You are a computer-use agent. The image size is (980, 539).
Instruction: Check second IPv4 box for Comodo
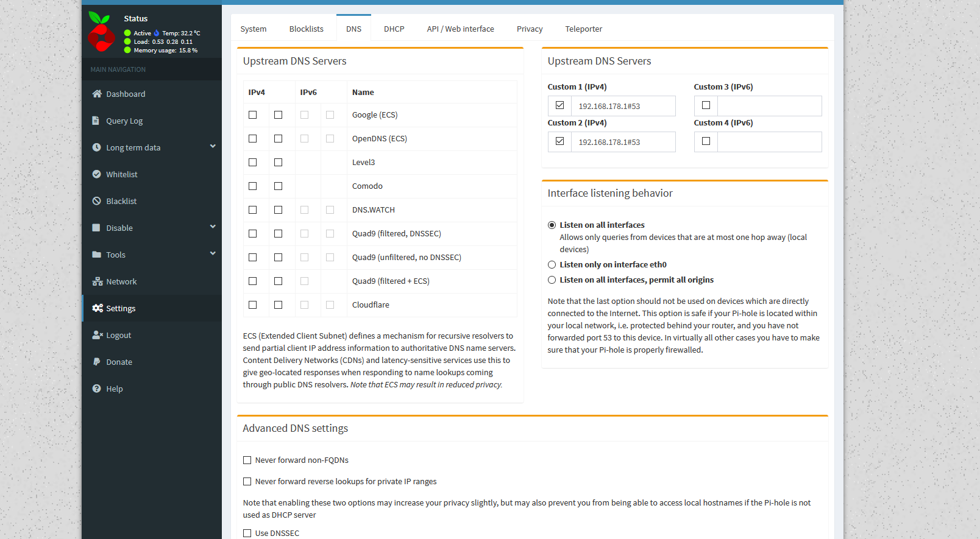(x=279, y=186)
